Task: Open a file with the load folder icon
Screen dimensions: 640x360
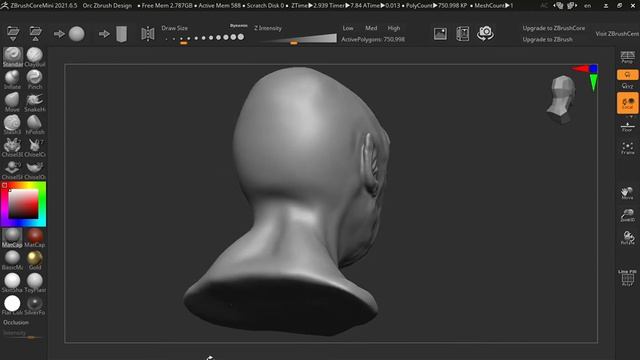Action: tap(13, 33)
